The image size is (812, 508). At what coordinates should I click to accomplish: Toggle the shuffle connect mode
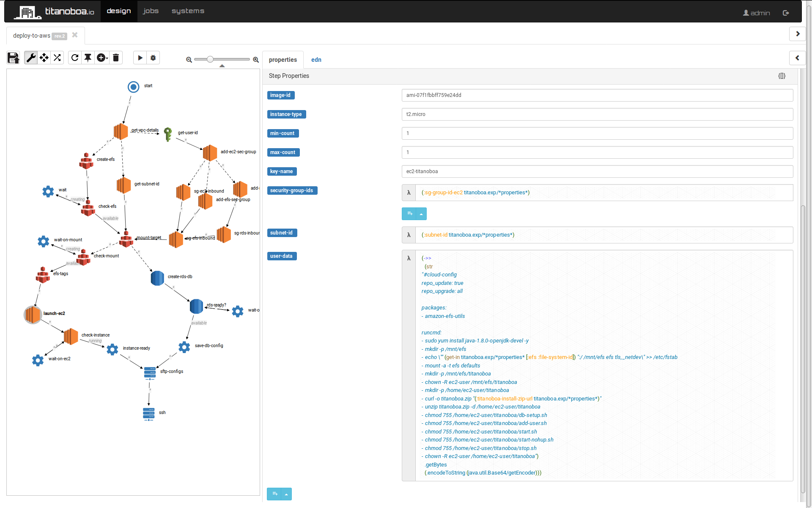[57, 58]
